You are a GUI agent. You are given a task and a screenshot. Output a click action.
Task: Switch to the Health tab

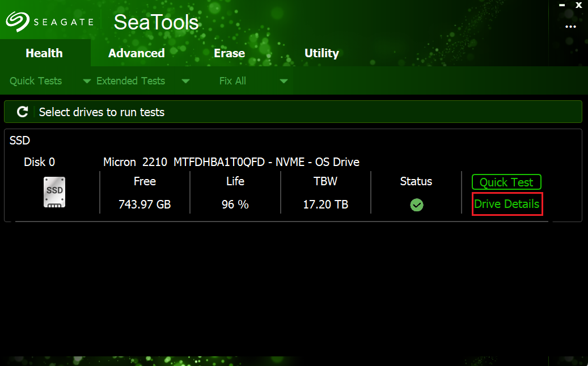click(x=44, y=53)
